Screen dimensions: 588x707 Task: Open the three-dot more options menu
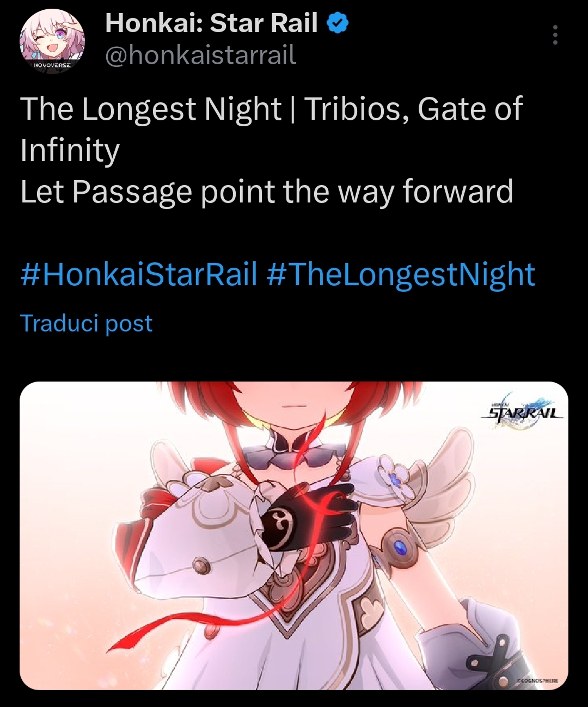pos(555,35)
